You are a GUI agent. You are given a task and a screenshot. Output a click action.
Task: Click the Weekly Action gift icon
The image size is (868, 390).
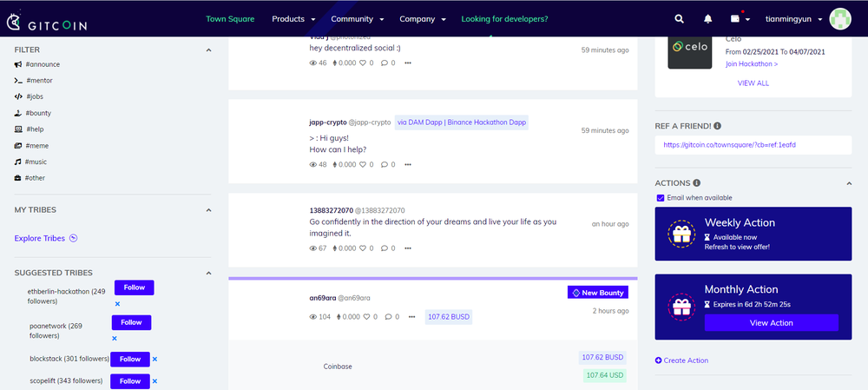tap(681, 234)
